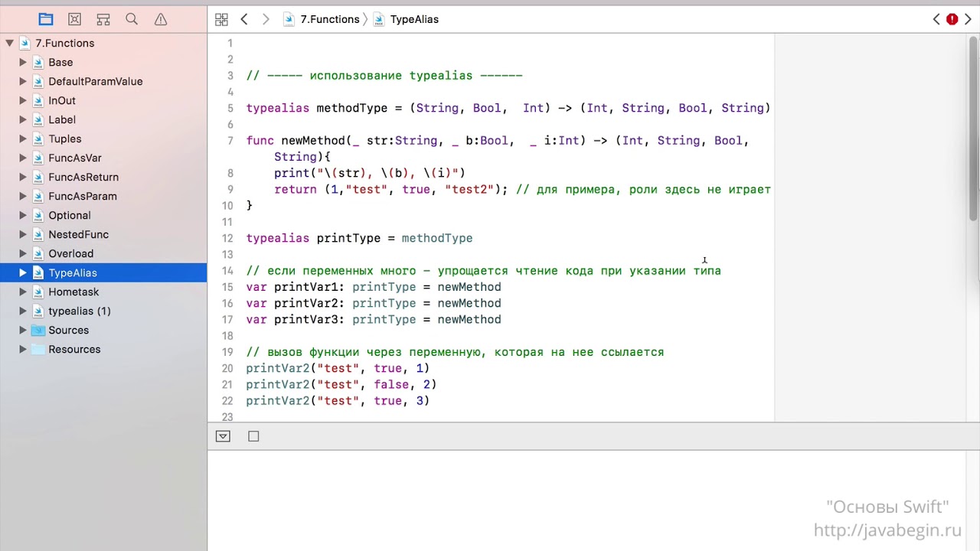Go forward in editor history

tap(266, 19)
